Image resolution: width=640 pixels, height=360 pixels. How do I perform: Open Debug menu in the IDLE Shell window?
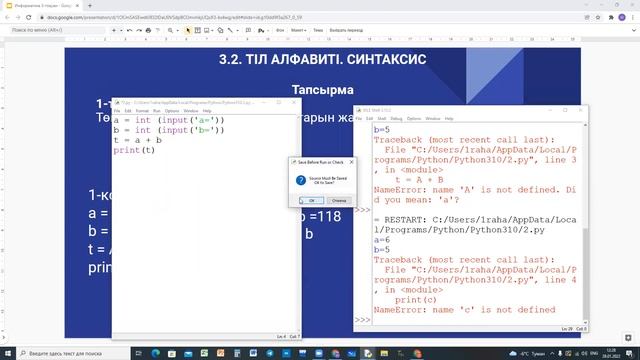click(x=396, y=119)
